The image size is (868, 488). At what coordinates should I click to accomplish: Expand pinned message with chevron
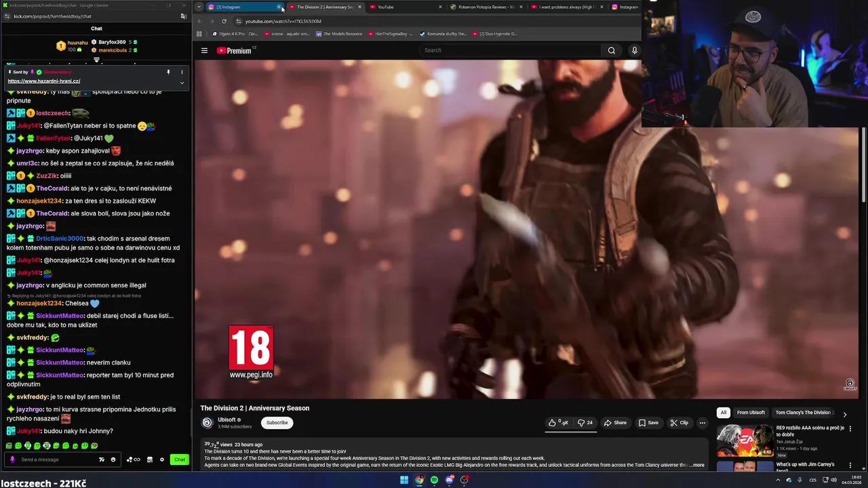tap(181, 83)
